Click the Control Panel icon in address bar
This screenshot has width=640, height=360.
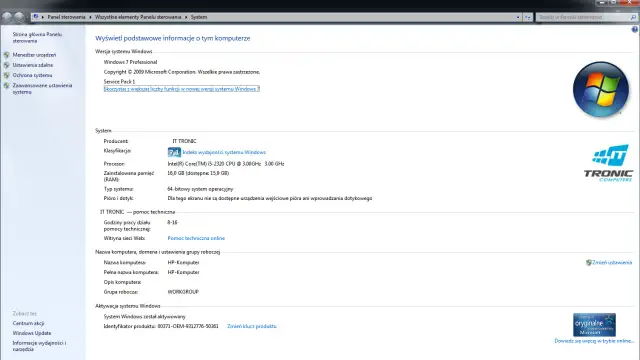tap(36, 17)
